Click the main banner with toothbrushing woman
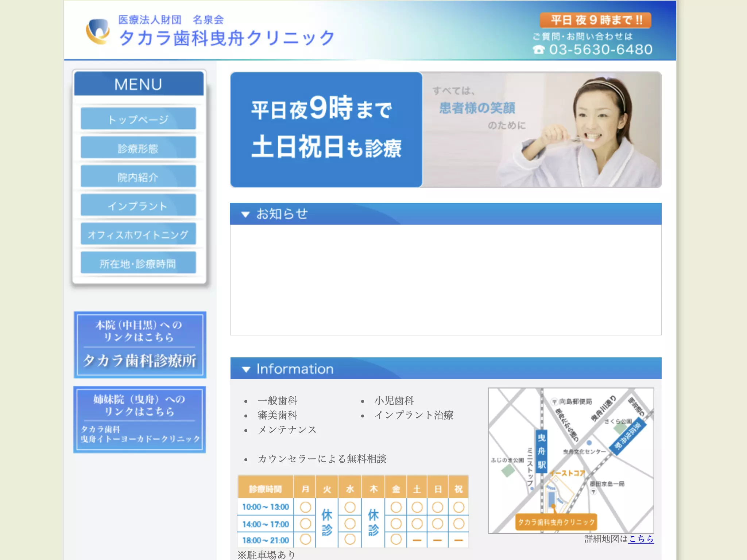747x560 pixels. (446, 130)
